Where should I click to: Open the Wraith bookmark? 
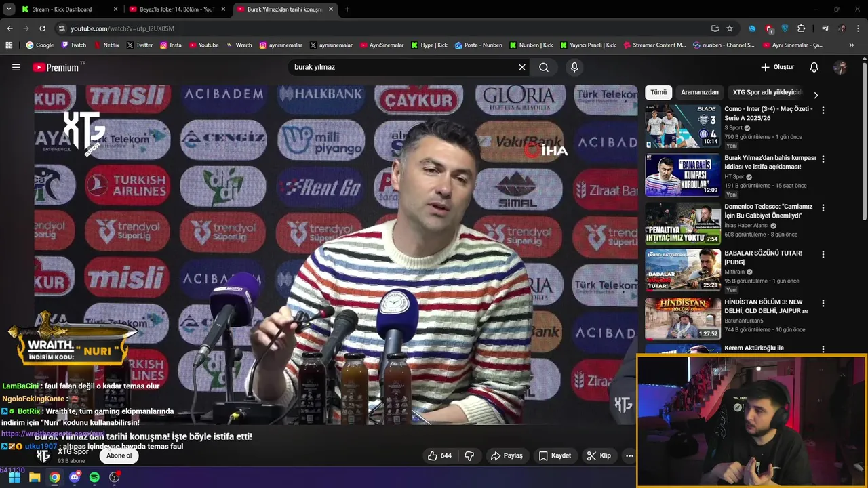(x=239, y=45)
